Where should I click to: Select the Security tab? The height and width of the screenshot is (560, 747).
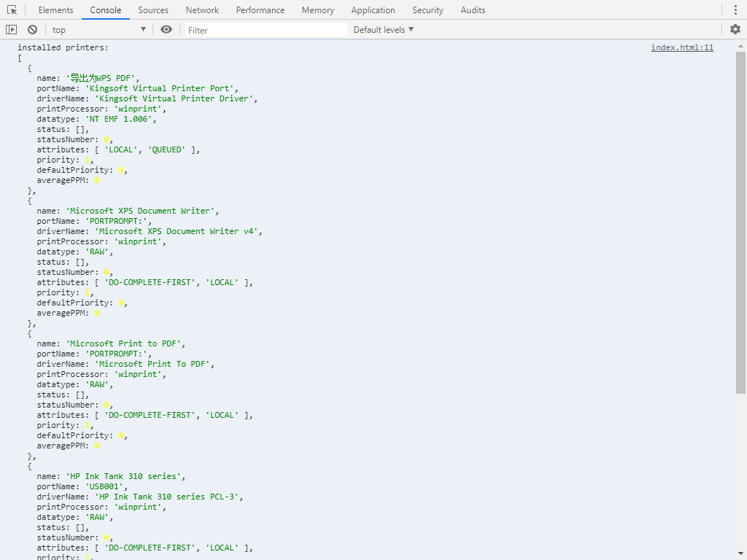[x=427, y=10]
